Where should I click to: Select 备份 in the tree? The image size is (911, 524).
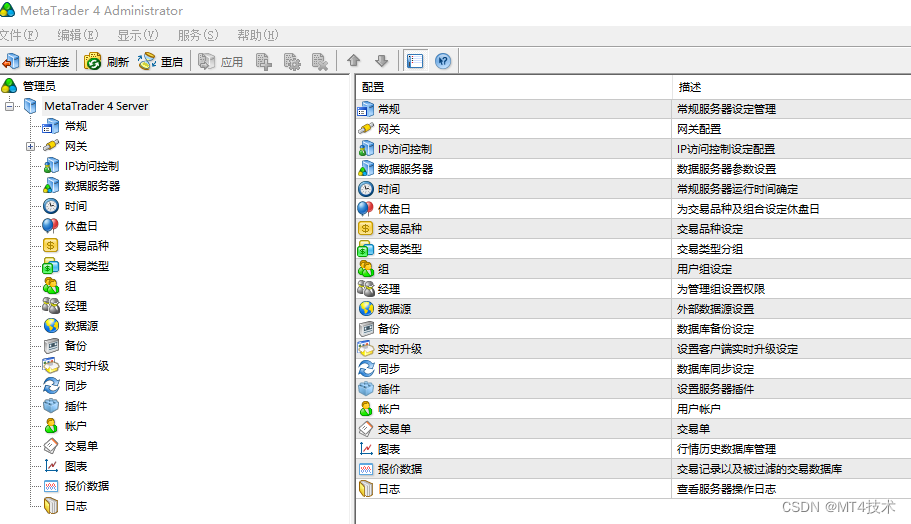coord(76,346)
